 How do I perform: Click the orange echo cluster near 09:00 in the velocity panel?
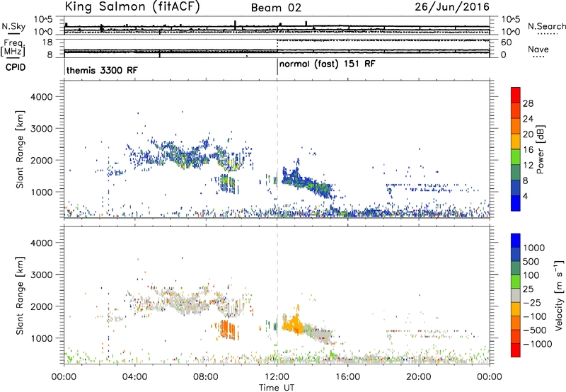(226, 329)
